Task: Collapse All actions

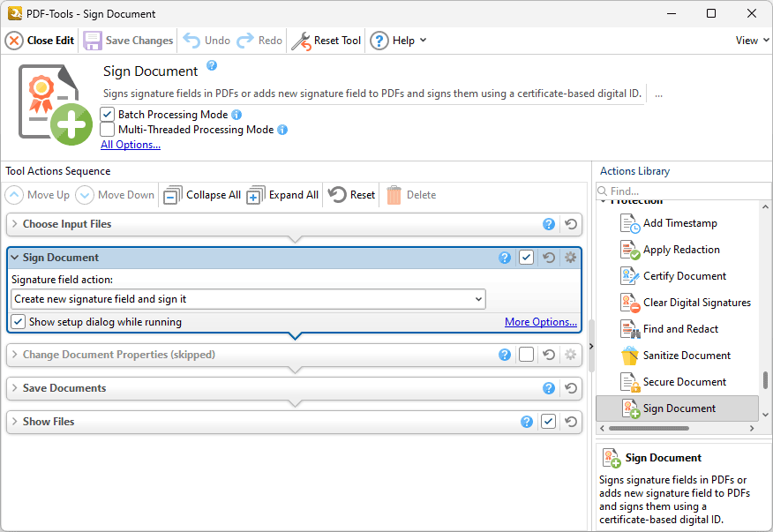Action: (201, 195)
